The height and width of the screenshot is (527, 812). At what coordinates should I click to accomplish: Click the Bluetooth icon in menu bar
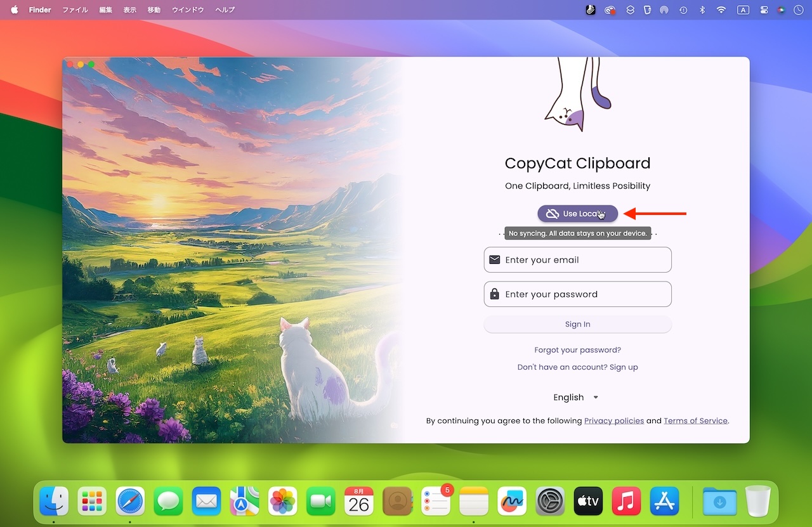[x=702, y=10]
